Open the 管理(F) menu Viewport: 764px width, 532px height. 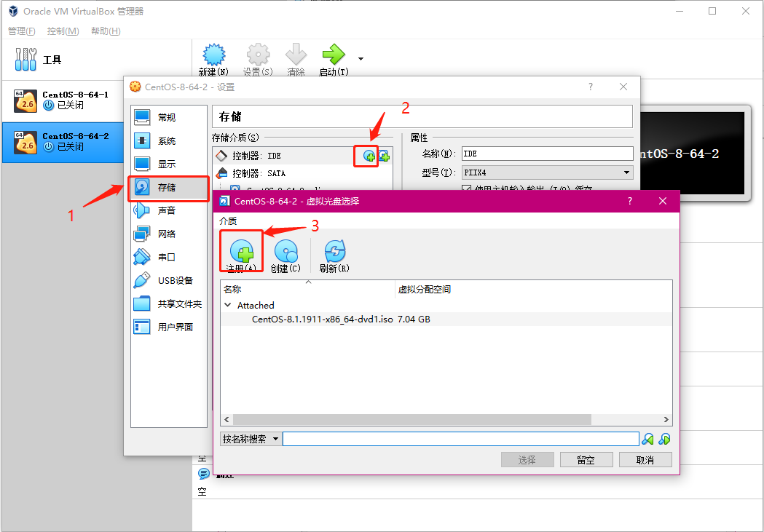pos(21,31)
